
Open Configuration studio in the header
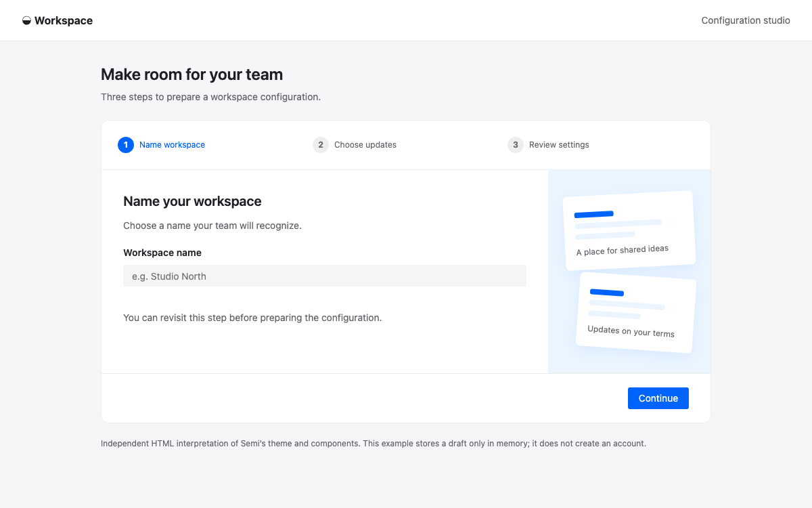tap(746, 20)
